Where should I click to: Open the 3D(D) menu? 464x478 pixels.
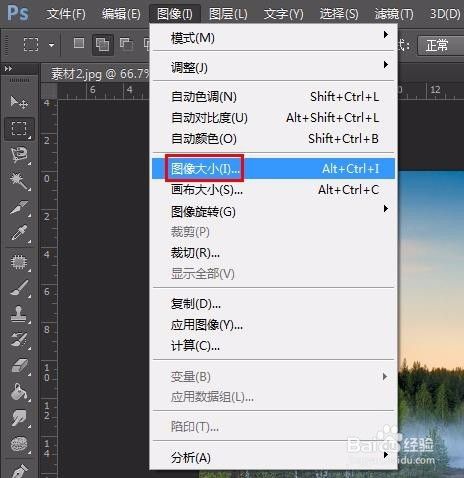click(445, 14)
